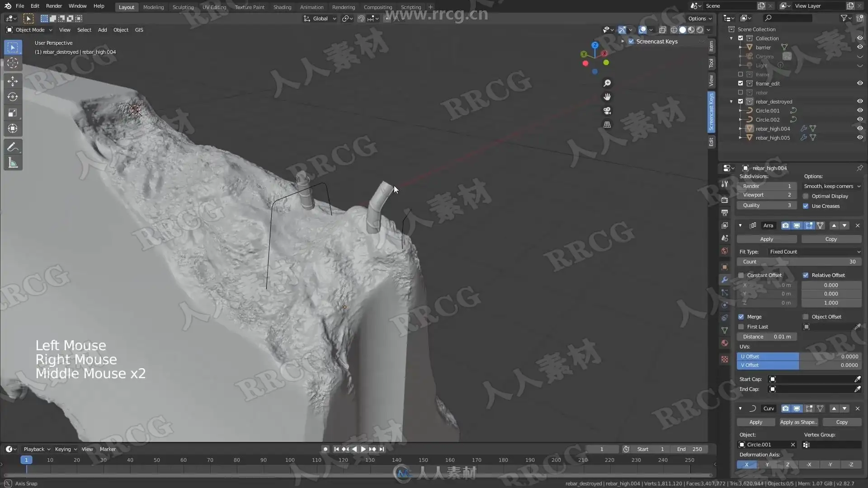Activate the Annotate pencil tool
Viewport: 868px width, 488px height.
[13, 147]
